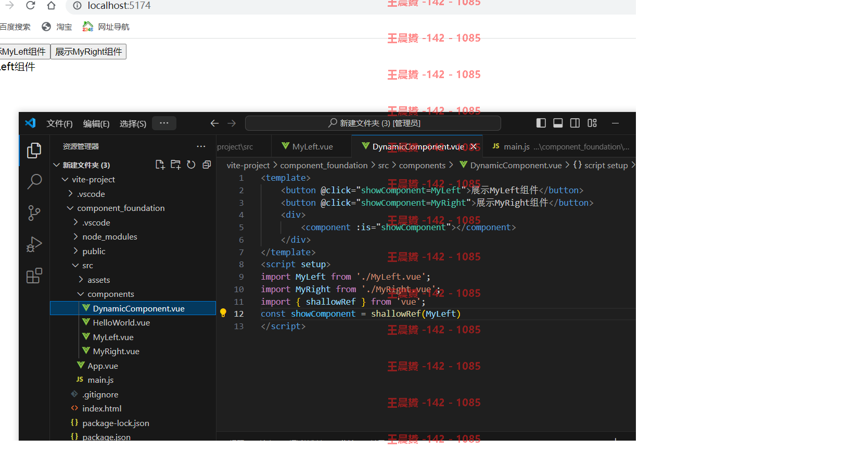Open the Search view in activity bar
This screenshot has width=868, height=450.
(34, 182)
